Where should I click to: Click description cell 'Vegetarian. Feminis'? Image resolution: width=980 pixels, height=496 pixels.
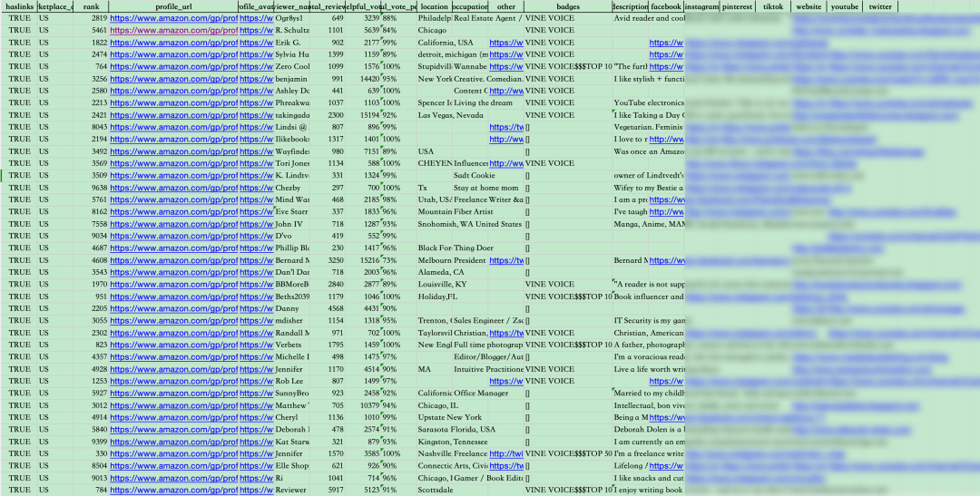[x=648, y=127]
